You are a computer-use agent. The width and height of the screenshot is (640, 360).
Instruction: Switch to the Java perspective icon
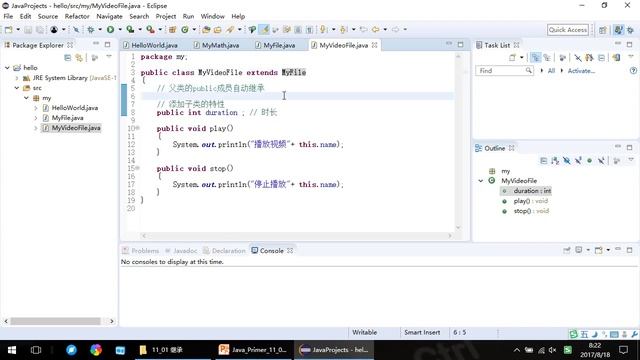pos(618,30)
